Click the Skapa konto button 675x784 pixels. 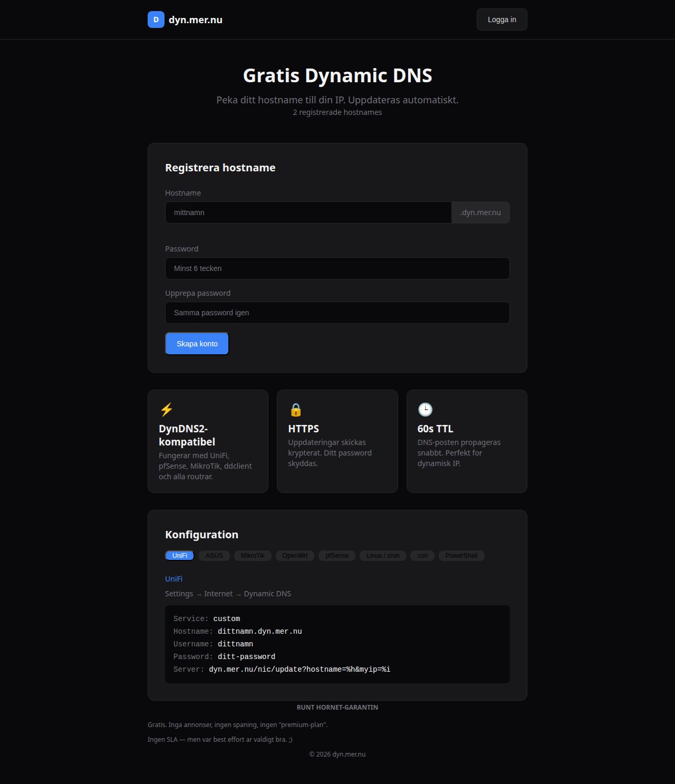tap(197, 344)
